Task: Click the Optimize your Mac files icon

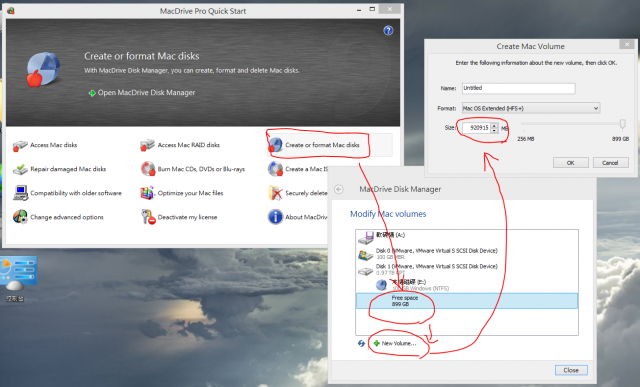Action: (x=148, y=193)
